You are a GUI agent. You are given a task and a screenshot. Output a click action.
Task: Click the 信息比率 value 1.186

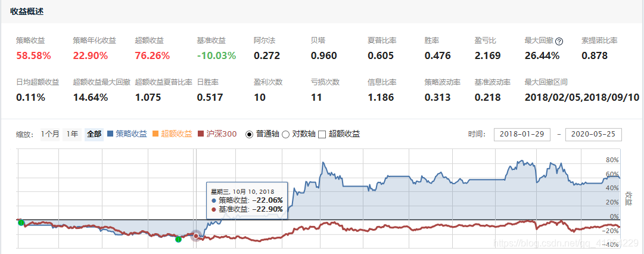(381, 98)
